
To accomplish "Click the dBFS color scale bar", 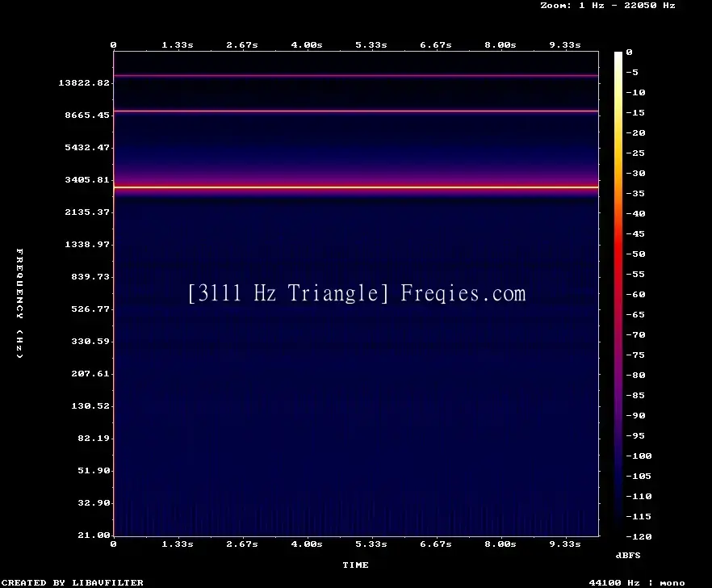I will (618, 294).
